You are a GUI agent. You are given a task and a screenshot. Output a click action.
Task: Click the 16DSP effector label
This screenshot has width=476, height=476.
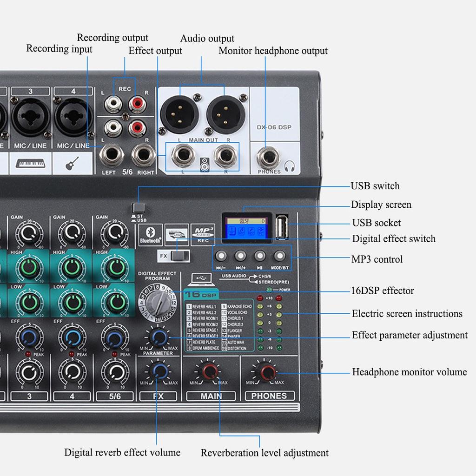tap(200, 294)
